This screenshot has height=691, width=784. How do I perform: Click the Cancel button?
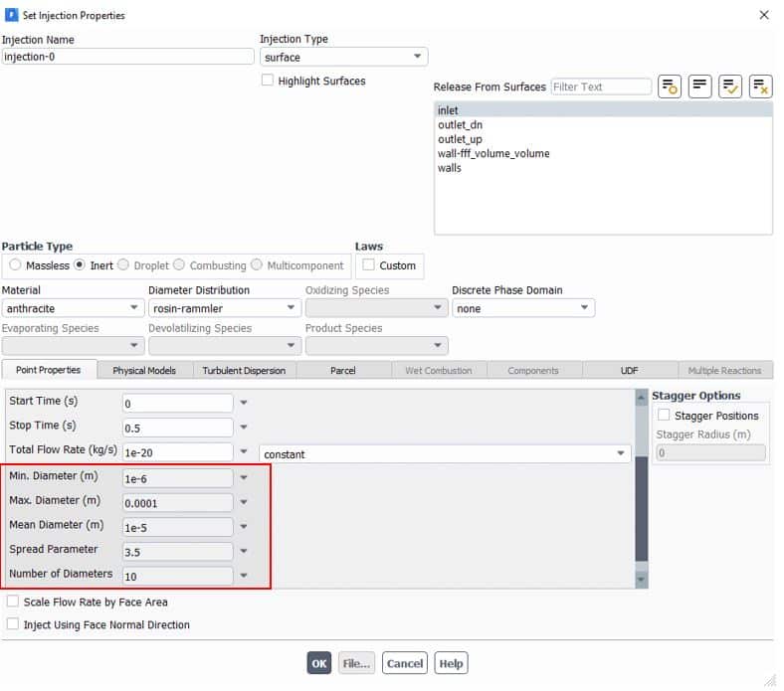[405, 663]
